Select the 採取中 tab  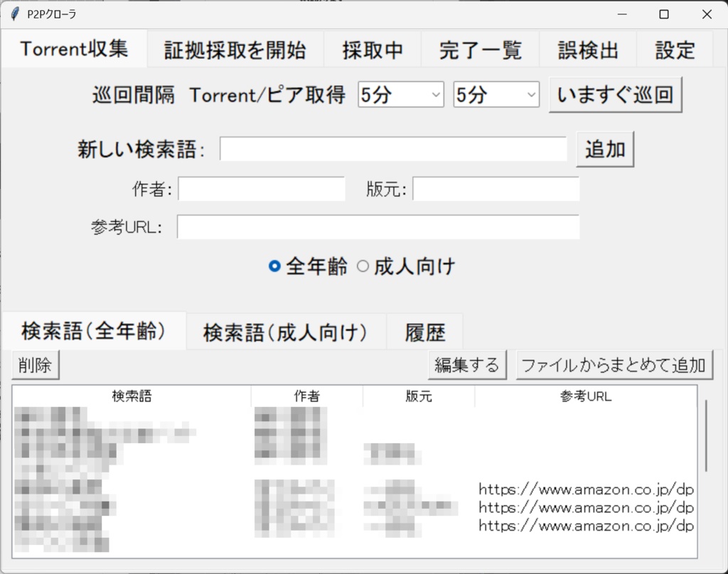pyautogui.click(x=373, y=49)
